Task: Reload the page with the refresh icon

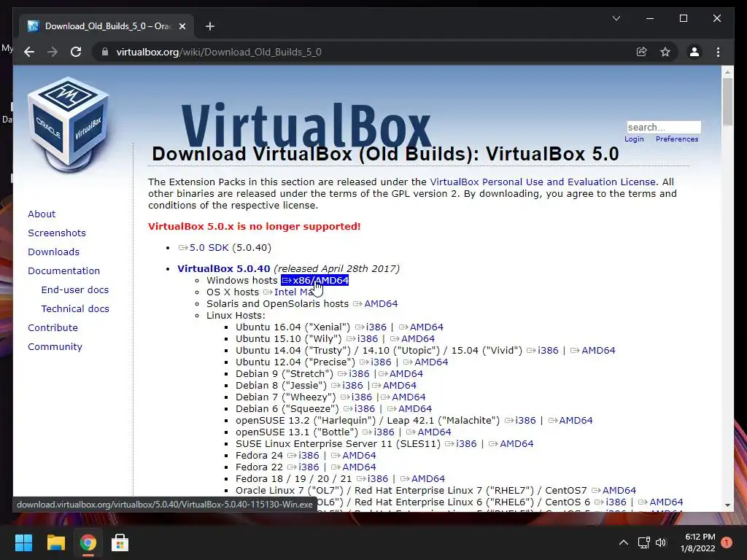Action: 76,52
